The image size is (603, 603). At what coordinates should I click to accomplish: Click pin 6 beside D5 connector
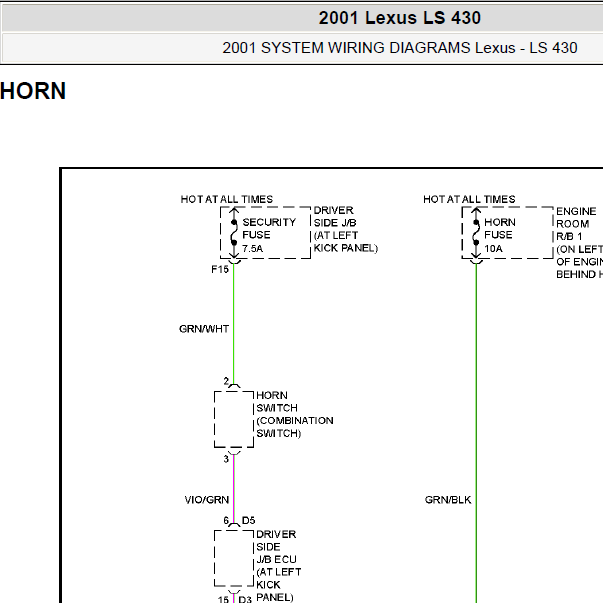click(226, 520)
